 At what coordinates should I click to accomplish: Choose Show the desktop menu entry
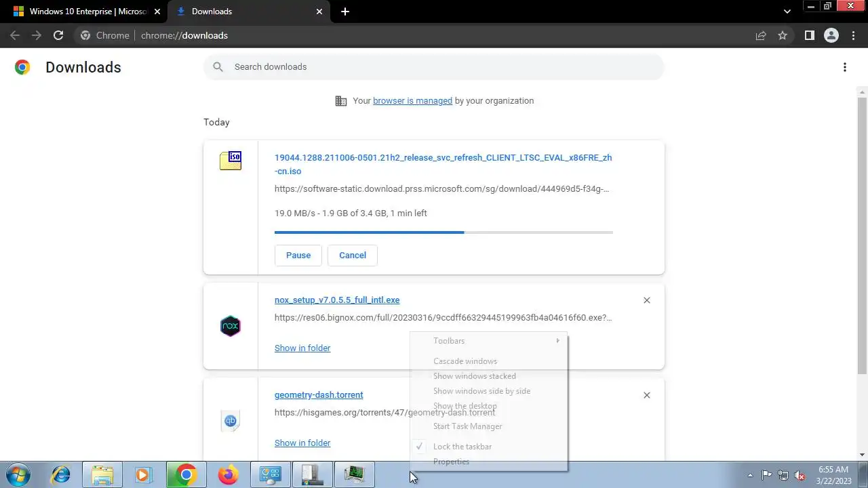click(489, 406)
